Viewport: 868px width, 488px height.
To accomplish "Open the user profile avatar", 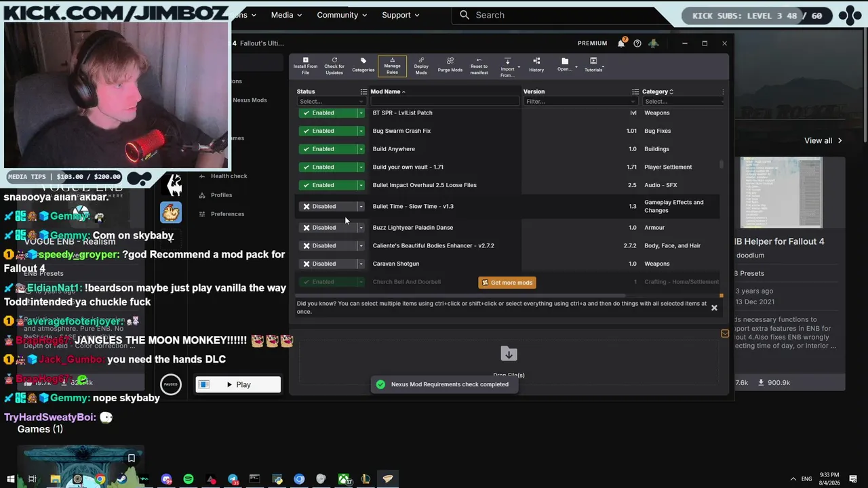I will pos(654,43).
